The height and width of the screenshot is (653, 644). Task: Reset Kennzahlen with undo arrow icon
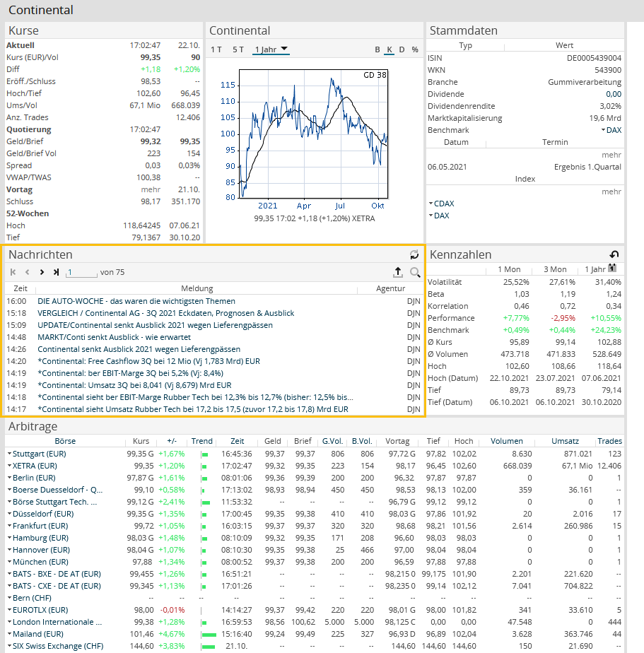click(x=614, y=254)
